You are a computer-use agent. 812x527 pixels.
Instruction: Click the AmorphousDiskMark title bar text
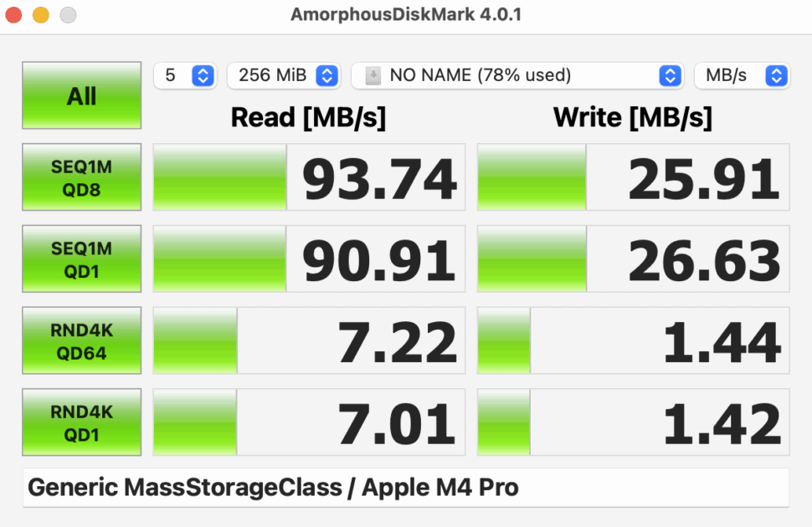(x=406, y=14)
